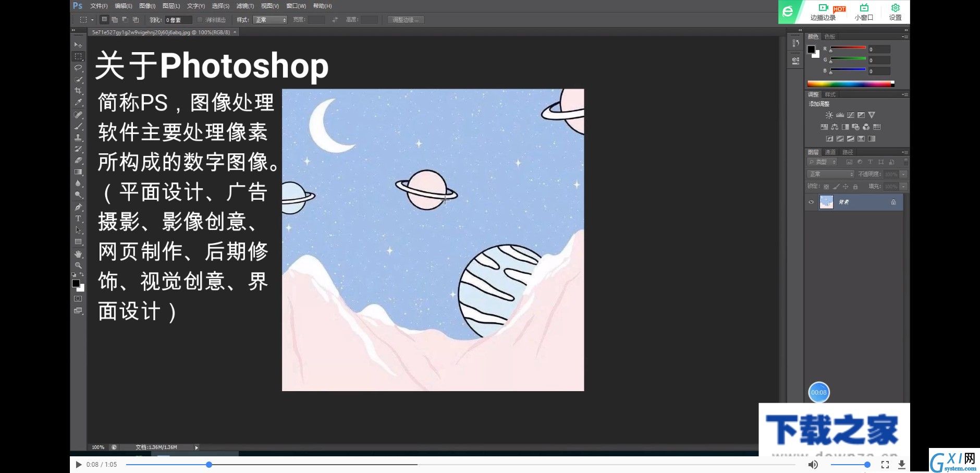Select the History Brush tool
Image resolution: width=980 pixels, height=473 pixels.
78,149
